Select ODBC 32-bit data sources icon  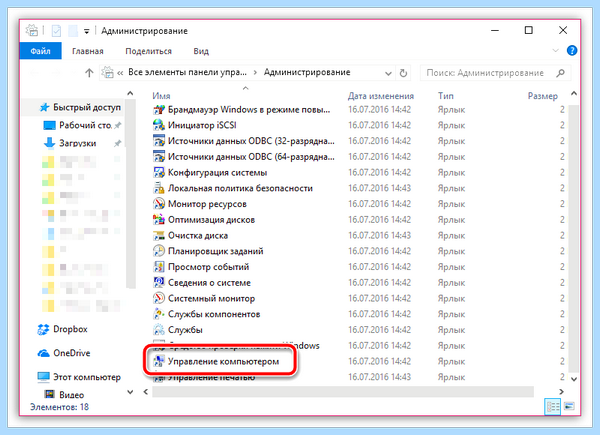click(159, 141)
